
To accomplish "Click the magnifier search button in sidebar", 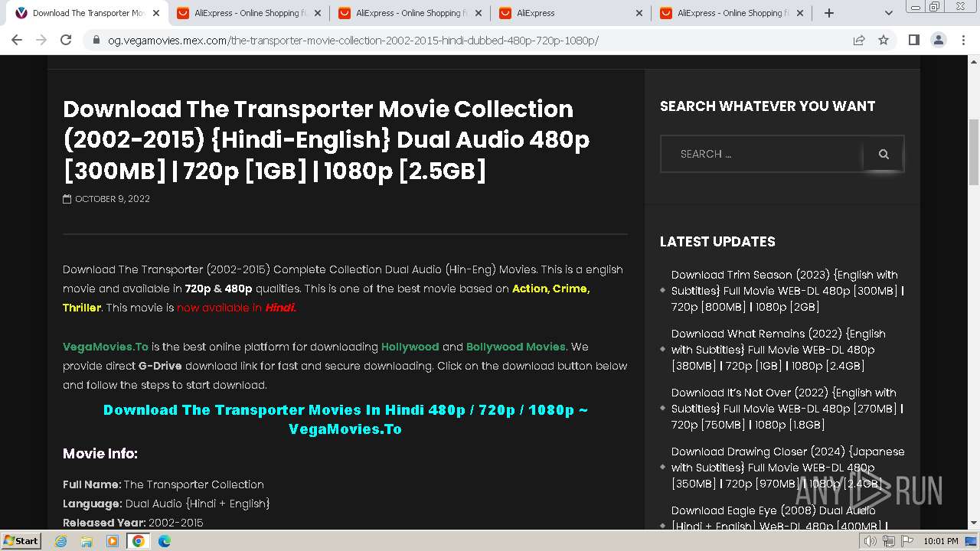I will click(884, 154).
